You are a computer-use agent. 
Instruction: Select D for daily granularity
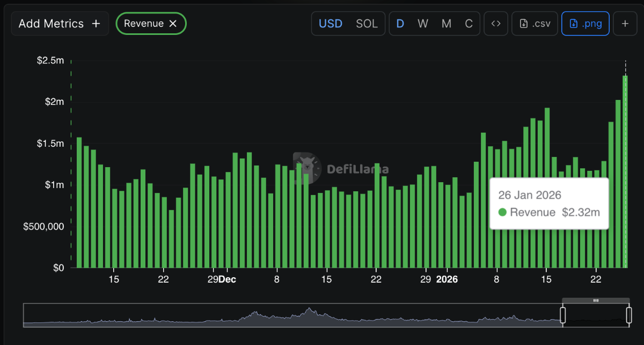(x=400, y=23)
